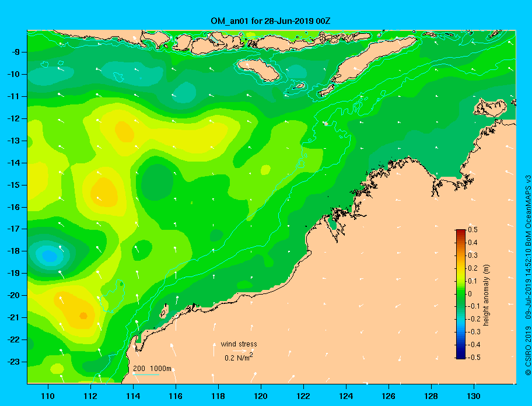Viewport: 532px width, 406px height.
Task: Click the '0.2 N/m2' wind stress value
Action: point(239,357)
